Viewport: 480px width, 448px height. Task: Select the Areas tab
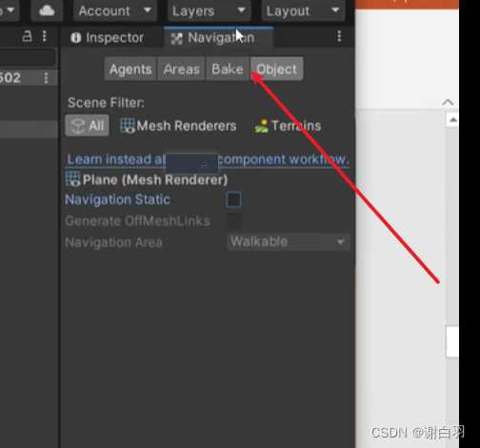tap(182, 69)
